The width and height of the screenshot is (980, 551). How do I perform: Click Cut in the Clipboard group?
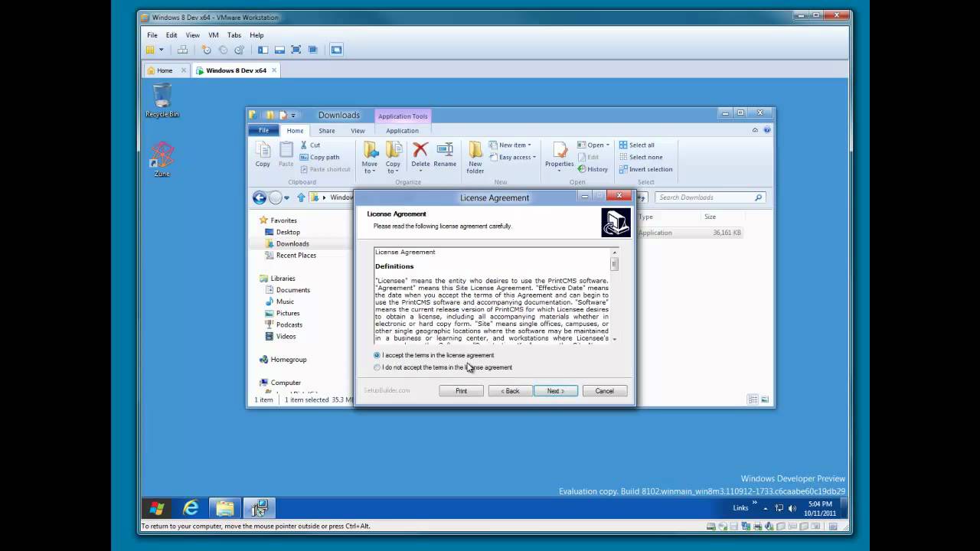pos(310,145)
